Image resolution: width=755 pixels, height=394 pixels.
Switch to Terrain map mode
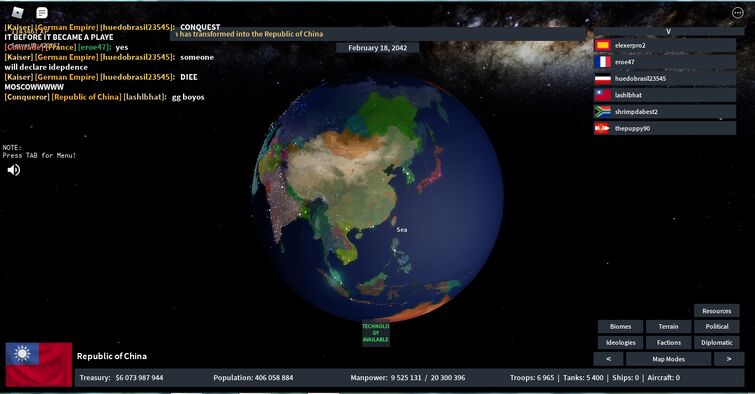668,327
